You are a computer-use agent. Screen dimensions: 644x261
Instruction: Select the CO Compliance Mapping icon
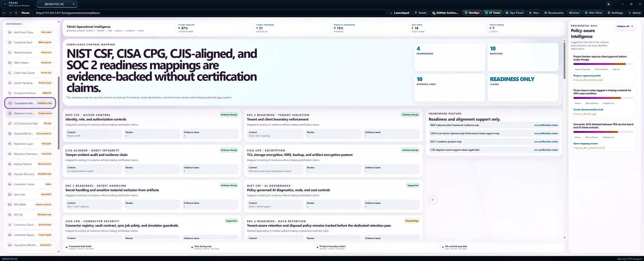point(10,103)
